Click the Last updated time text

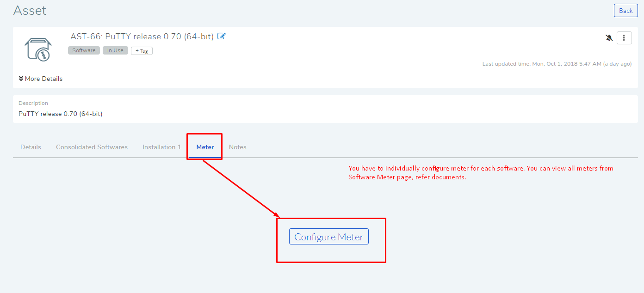click(x=557, y=64)
